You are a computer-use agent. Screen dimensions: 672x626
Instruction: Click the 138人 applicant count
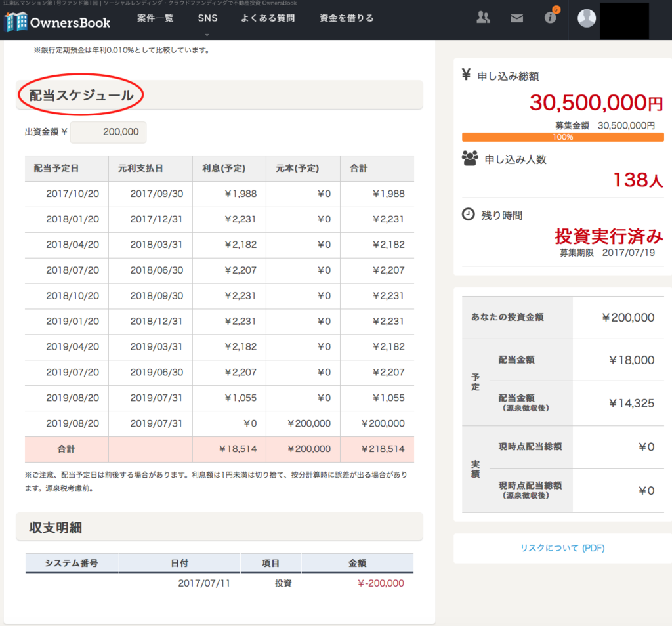click(x=638, y=180)
